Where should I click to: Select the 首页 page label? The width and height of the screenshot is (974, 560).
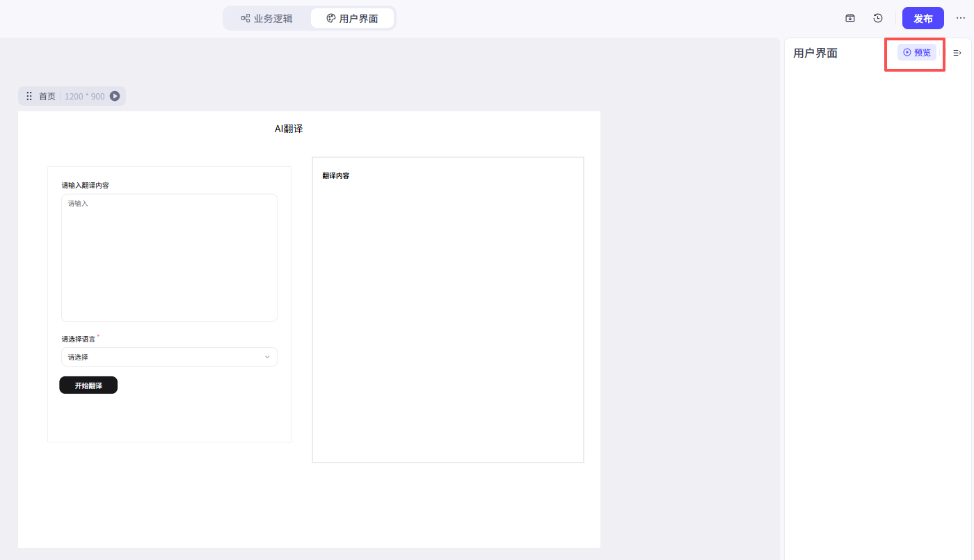pyautogui.click(x=47, y=96)
